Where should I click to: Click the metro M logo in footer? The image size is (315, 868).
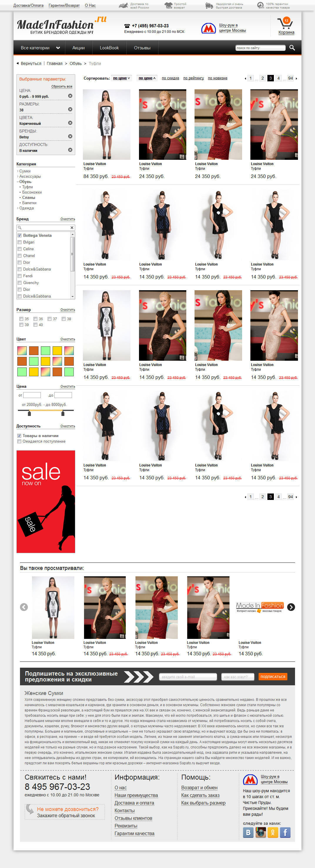250,780
